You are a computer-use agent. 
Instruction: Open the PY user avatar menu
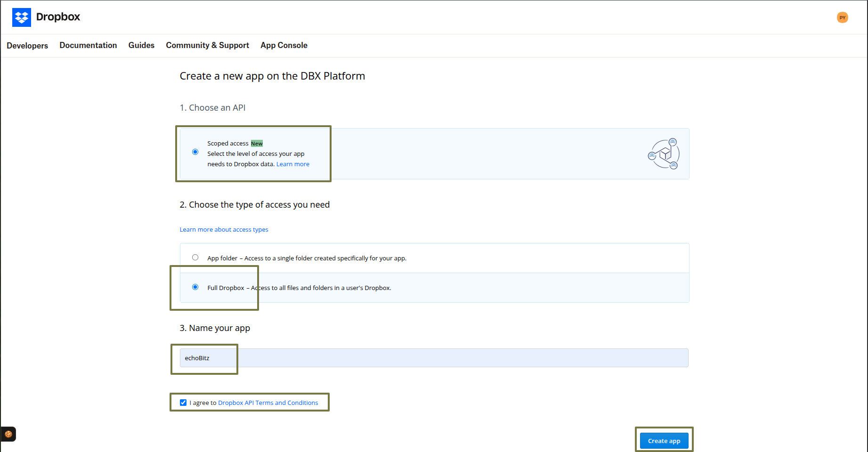[x=843, y=17]
